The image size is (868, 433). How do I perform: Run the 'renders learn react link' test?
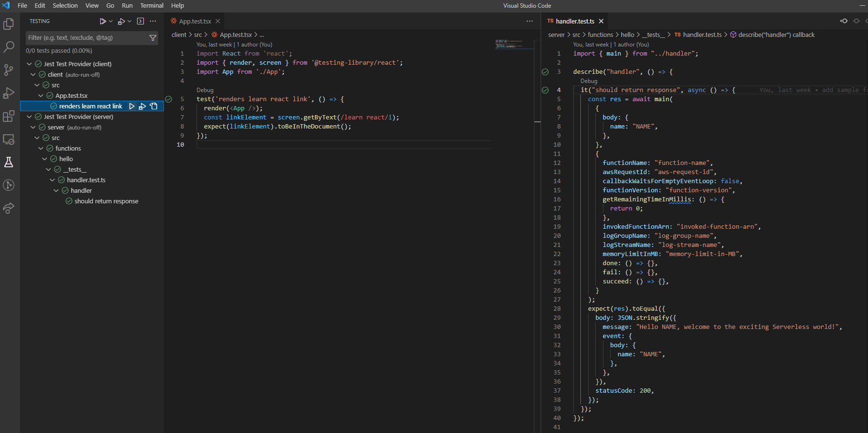coord(132,106)
